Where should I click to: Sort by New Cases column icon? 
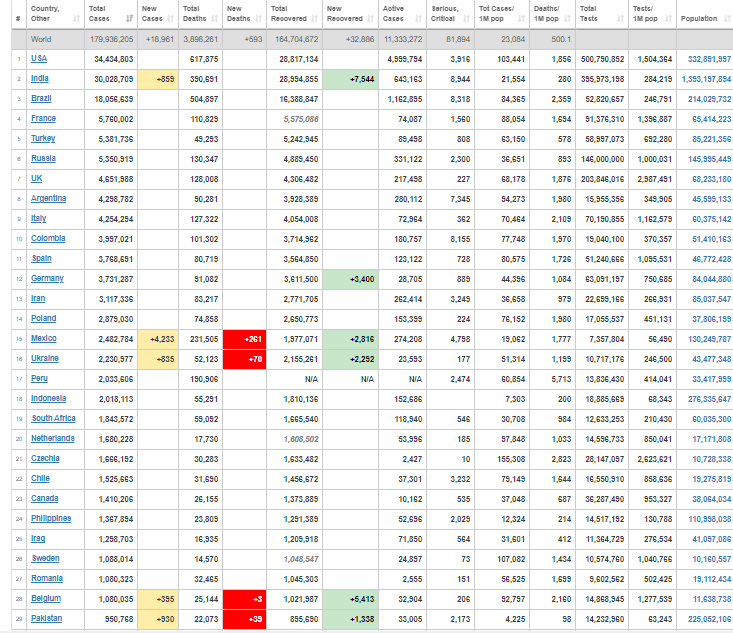point(171,19)
